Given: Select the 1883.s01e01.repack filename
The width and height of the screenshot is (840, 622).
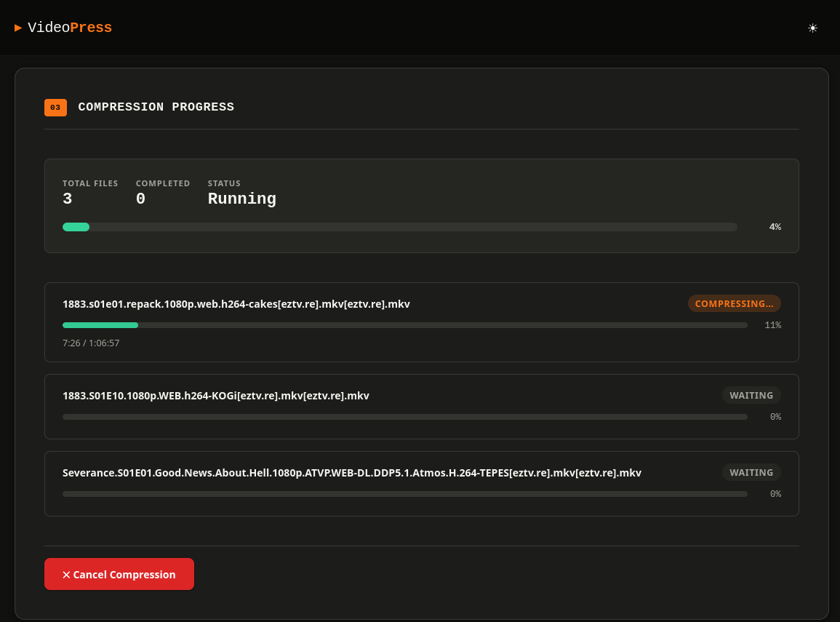Looking at the screenshot, I should [x=236, y=304].
